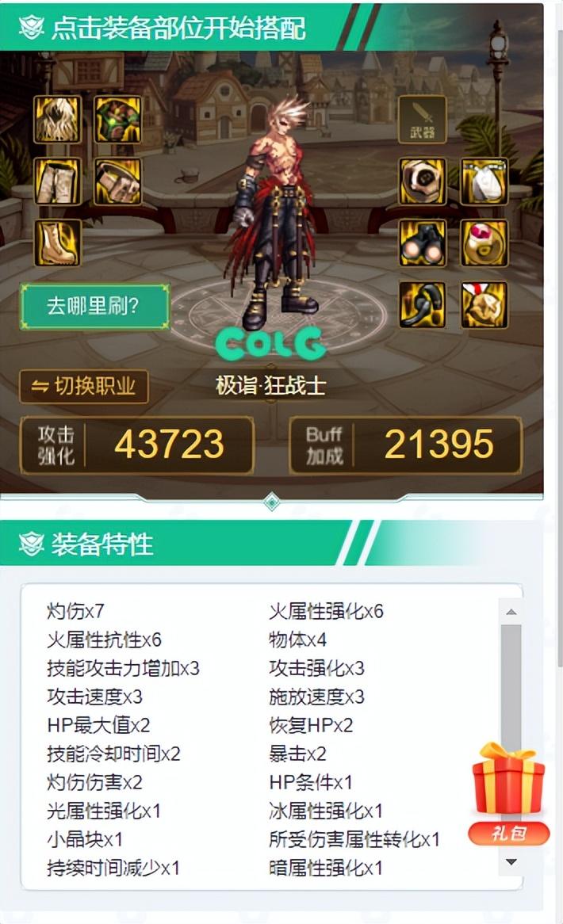Image resolution: width=563 pixels, height=924 pixels.
Task: Click the 灼伤x7 trait entry
Action: click(x=76, y=611)
